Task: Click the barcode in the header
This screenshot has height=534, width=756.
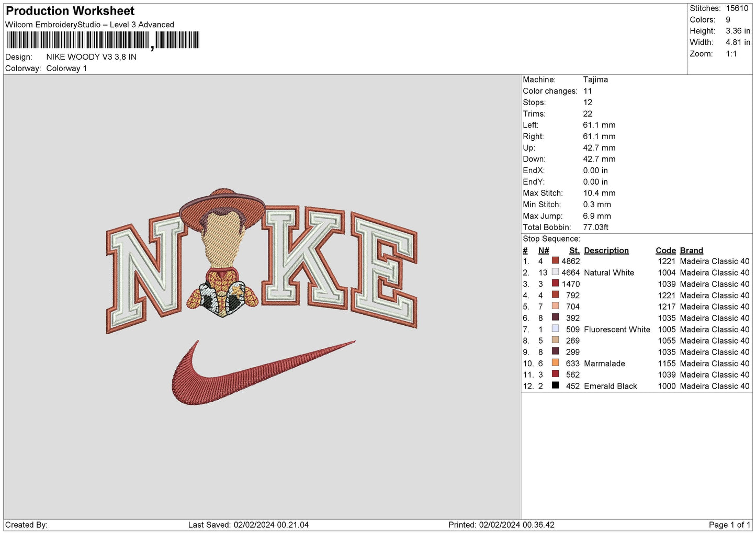Action: point(103,40)
